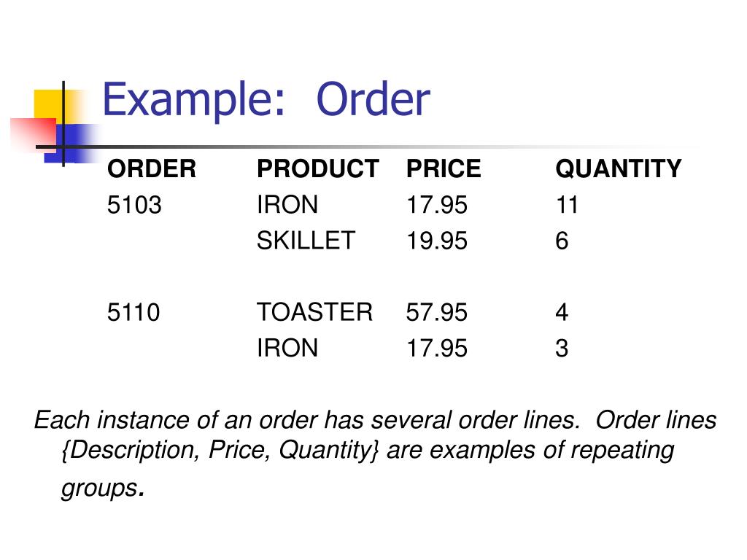Select the PRODUCT column header
This screenshot has width=747, height=560.
click(318, 168)
